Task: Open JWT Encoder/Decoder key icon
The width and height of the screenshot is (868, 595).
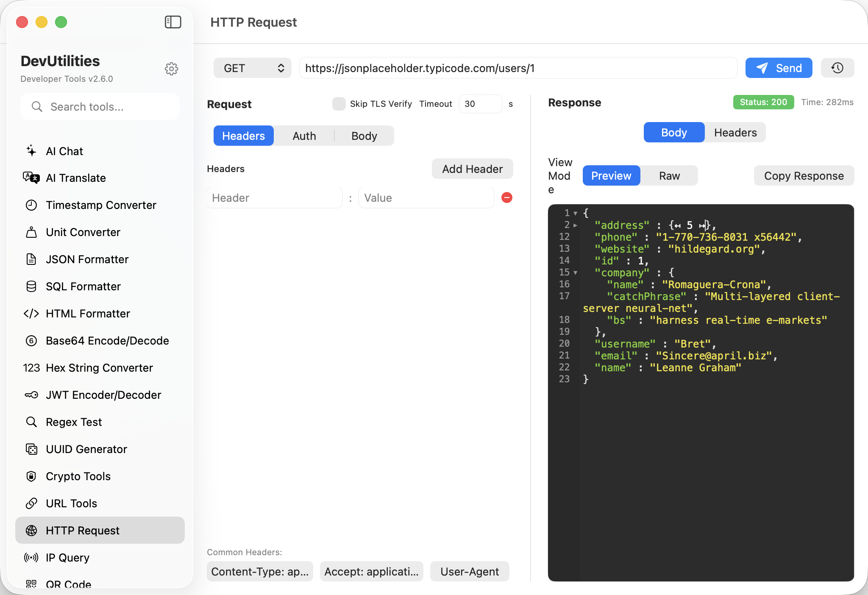Action: (x=31, y=395)
